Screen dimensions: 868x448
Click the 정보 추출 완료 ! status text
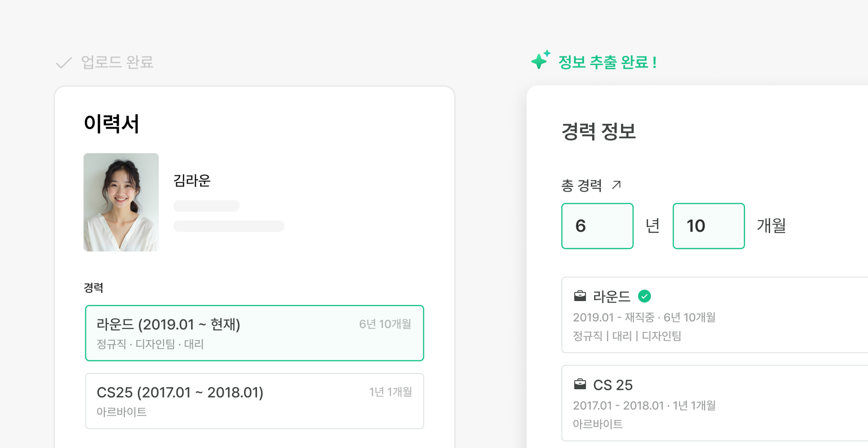[x=607, y=62]
